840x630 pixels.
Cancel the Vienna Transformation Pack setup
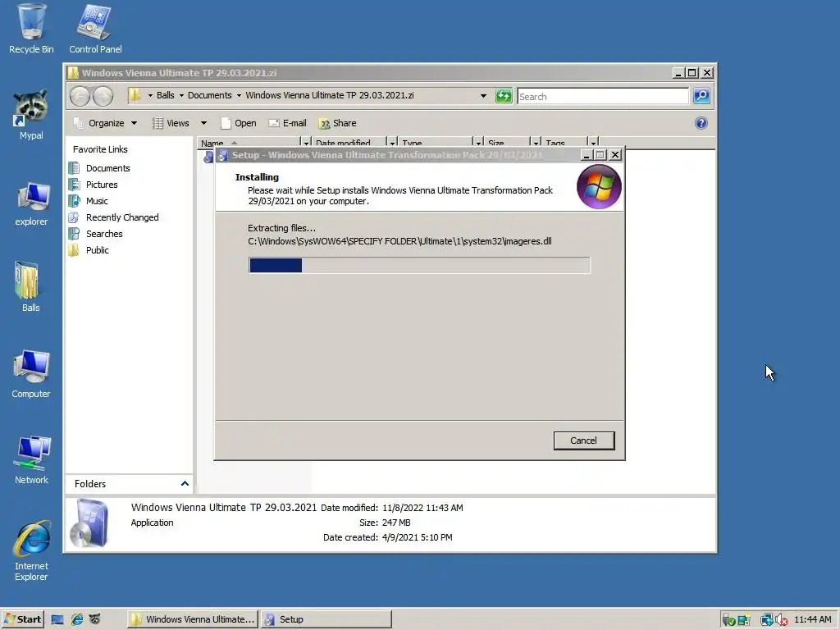(x=584, y=441)
